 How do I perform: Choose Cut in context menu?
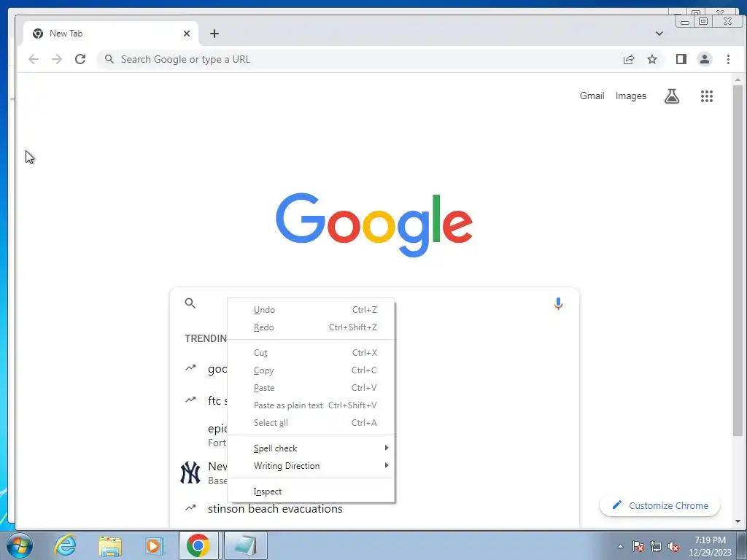click(x=311, y=353)
